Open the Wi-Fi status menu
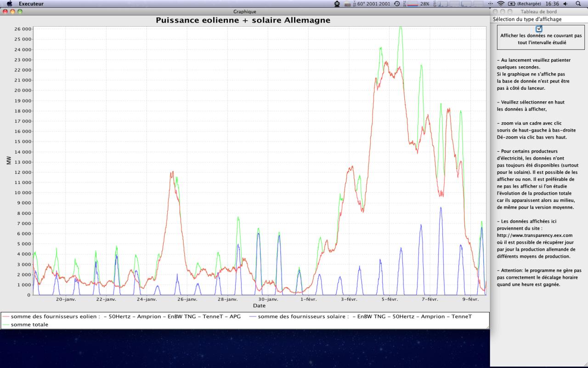The width and height of the screenshot is (588, 368). pos(501,4)
